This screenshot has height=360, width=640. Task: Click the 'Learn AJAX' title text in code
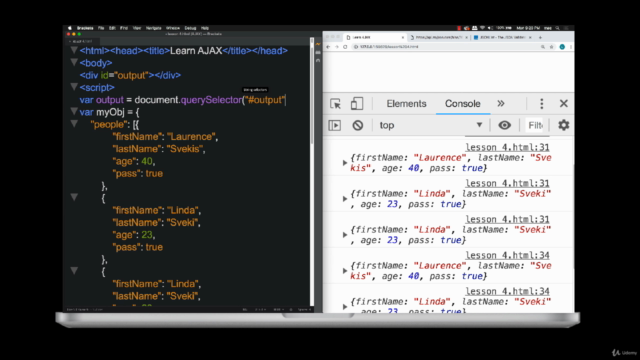(196, 51)
